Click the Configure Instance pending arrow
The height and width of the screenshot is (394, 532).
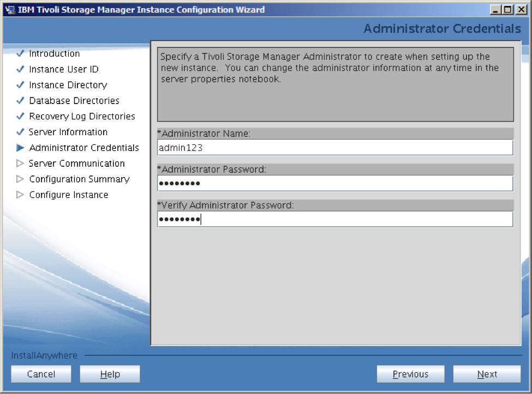point(20,195)
